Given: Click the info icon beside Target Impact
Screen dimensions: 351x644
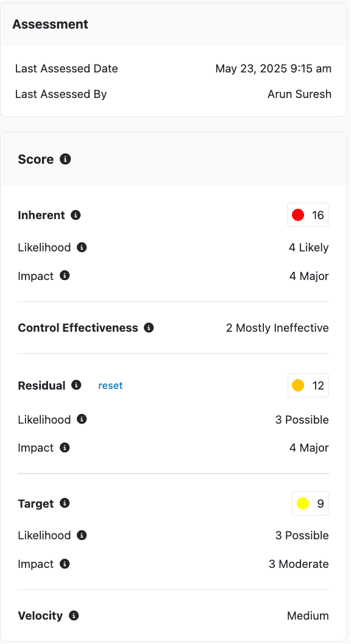Looking at the screenshot, I should point(65,564).
